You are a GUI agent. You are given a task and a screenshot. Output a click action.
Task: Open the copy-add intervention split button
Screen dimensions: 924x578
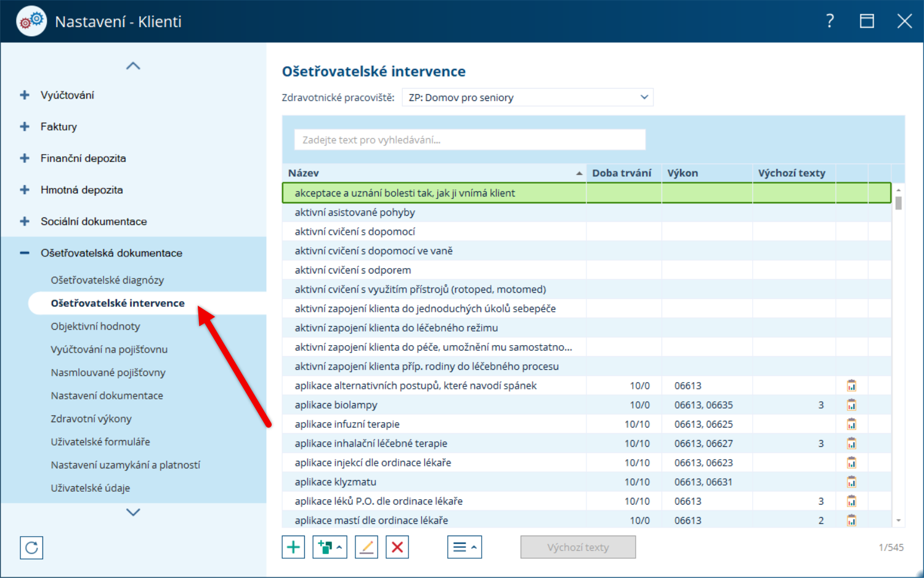click(330, 547)
